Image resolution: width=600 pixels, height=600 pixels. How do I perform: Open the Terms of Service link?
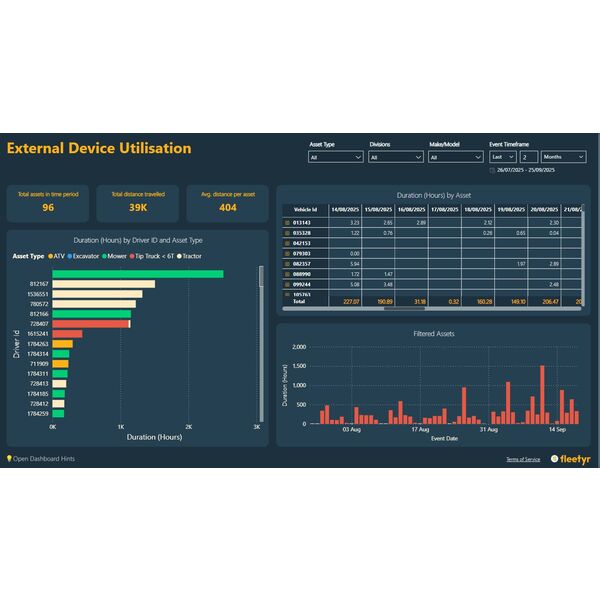523,459
